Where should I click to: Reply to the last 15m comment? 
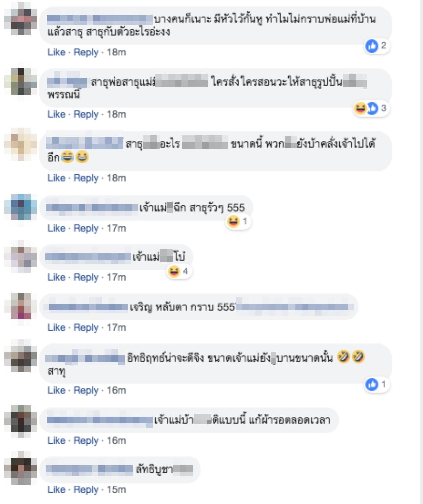point(86,489)
